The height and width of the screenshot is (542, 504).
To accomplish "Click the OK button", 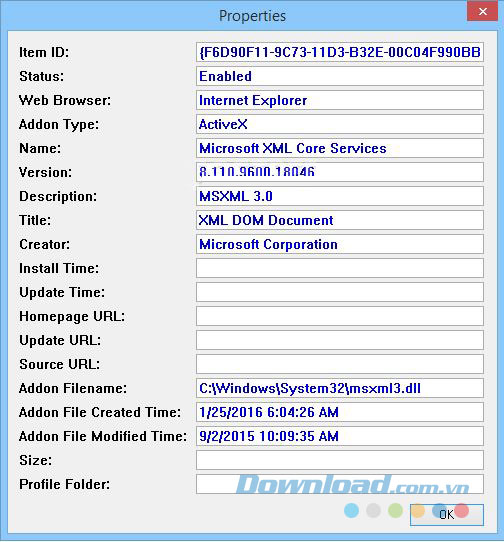I will (447, 515).
